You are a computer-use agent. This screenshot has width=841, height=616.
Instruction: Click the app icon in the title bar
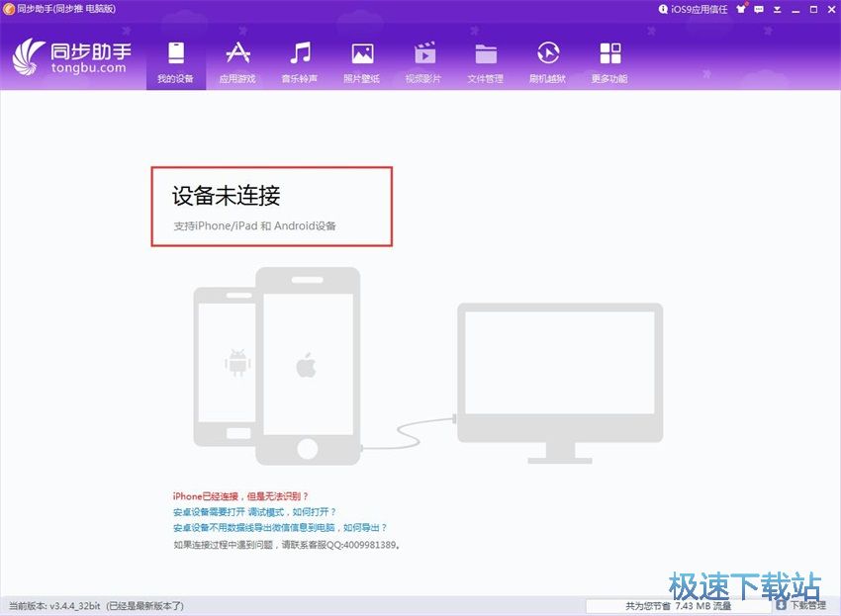coord(9,9)
